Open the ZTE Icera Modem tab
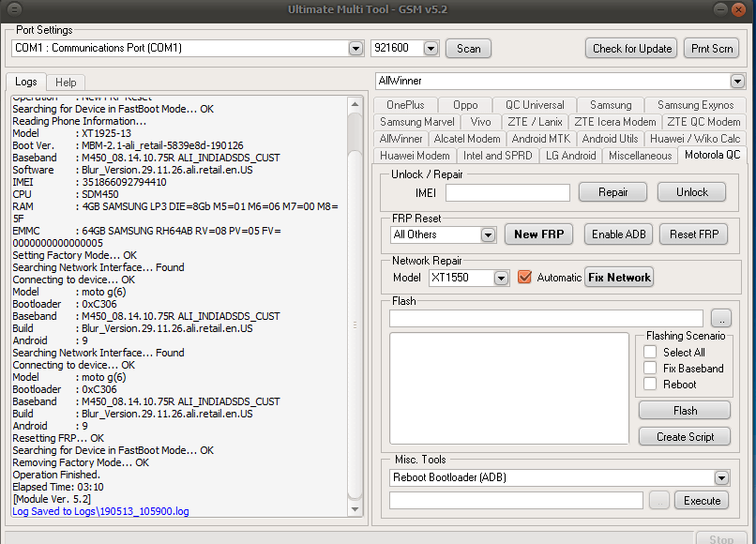Screen dimensions: 756x544 tap(615, 122)
